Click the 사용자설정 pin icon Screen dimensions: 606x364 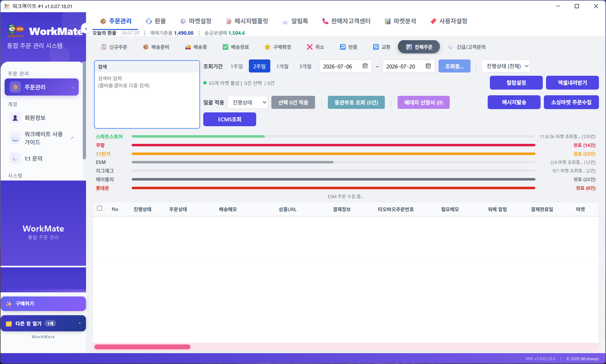(433, 21)
